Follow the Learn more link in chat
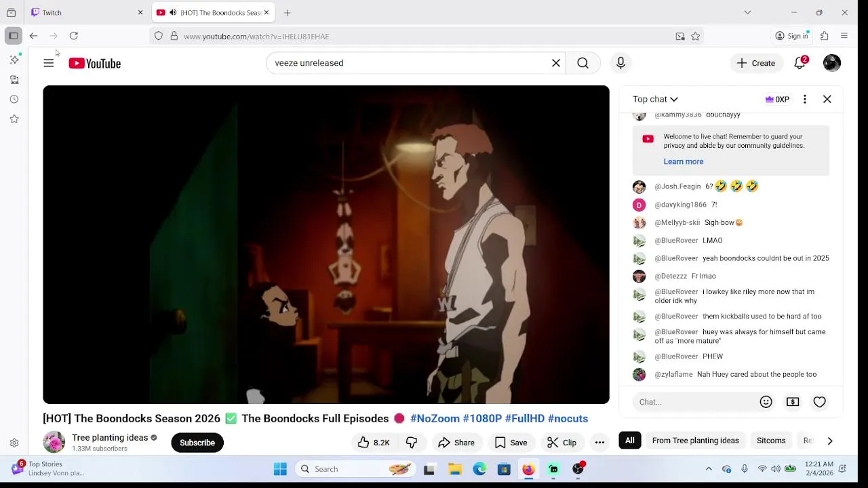The height and width of the screenshot is (488, 868). (x=683, y=161)
